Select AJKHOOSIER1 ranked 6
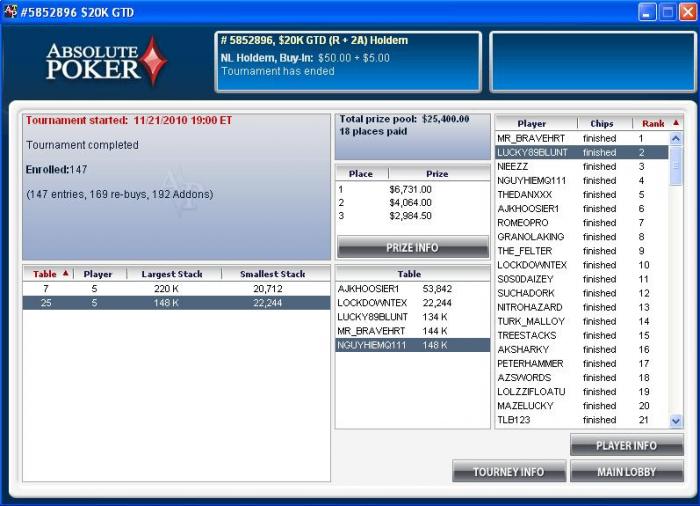This screenshot has width=700, height=506. click(x=582, y=209)
